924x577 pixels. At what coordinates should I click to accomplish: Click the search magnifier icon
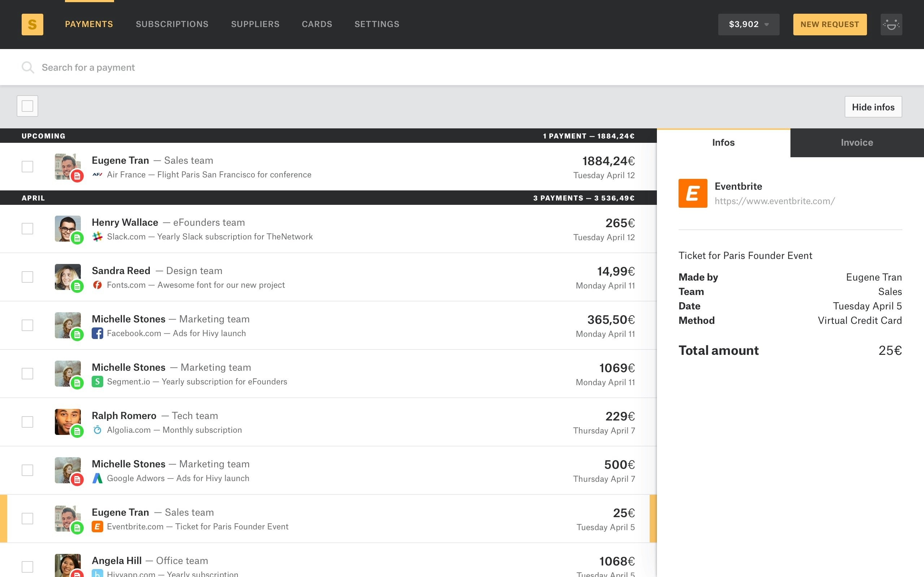click(x=28, y=67)
